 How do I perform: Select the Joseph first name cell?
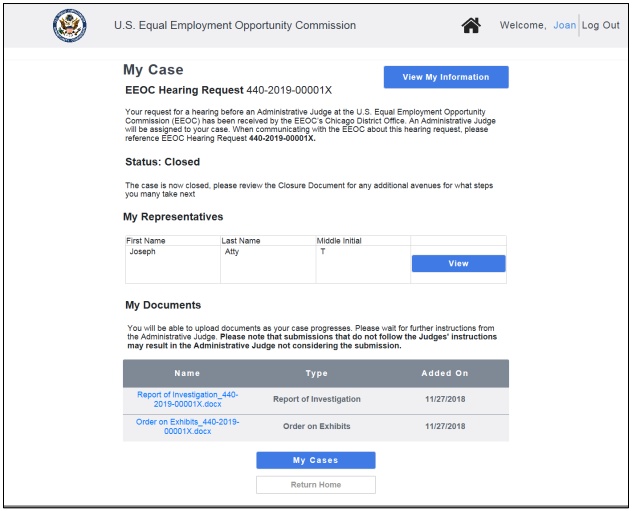click(x=173, y=264)
